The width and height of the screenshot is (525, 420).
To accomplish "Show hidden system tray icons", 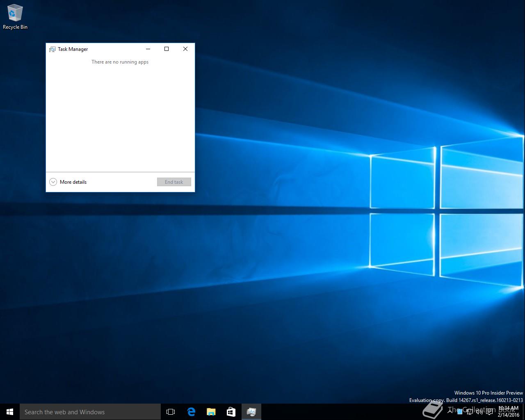I will point(450,411).
